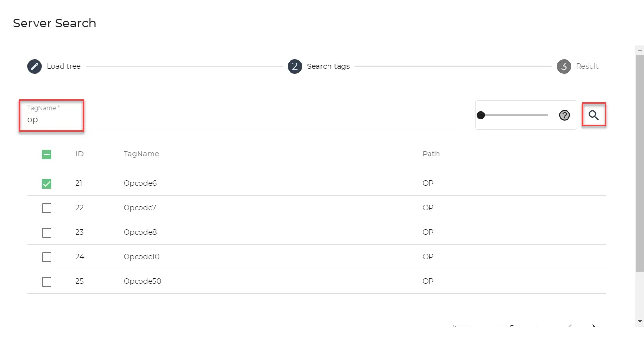Go to next page arrow
Screen dimensions: 644x340
[594, 327]
